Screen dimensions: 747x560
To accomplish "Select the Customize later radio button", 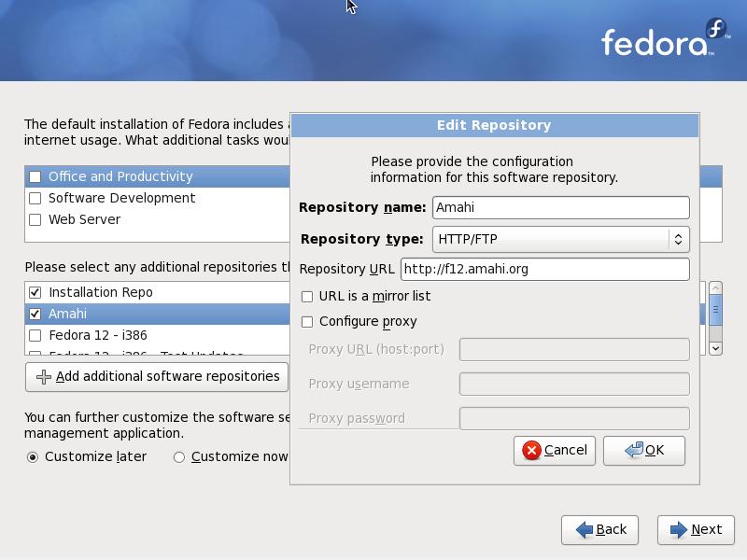I will pyautogui.click(x=33, y=457).
